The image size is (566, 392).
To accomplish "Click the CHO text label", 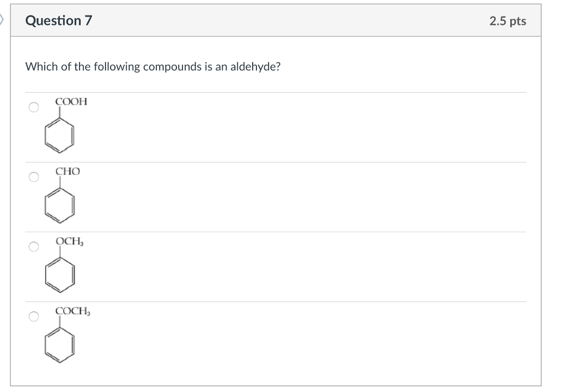I will 66,171.
